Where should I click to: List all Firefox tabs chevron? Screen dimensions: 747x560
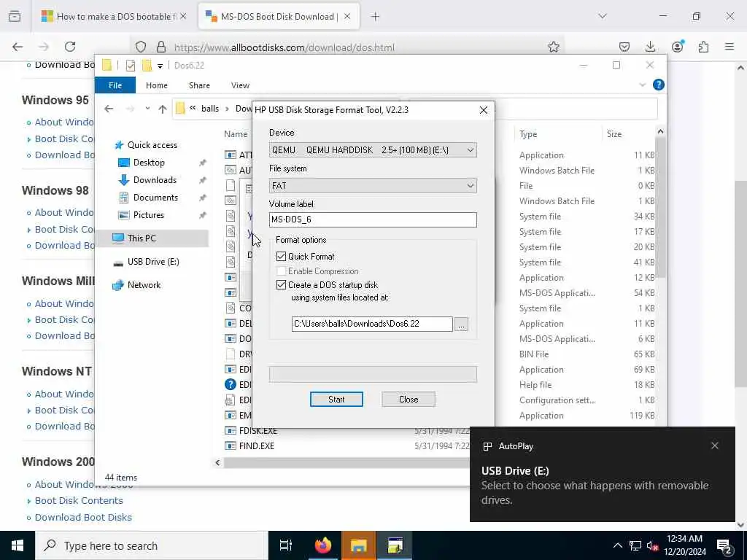click(602, 16)
